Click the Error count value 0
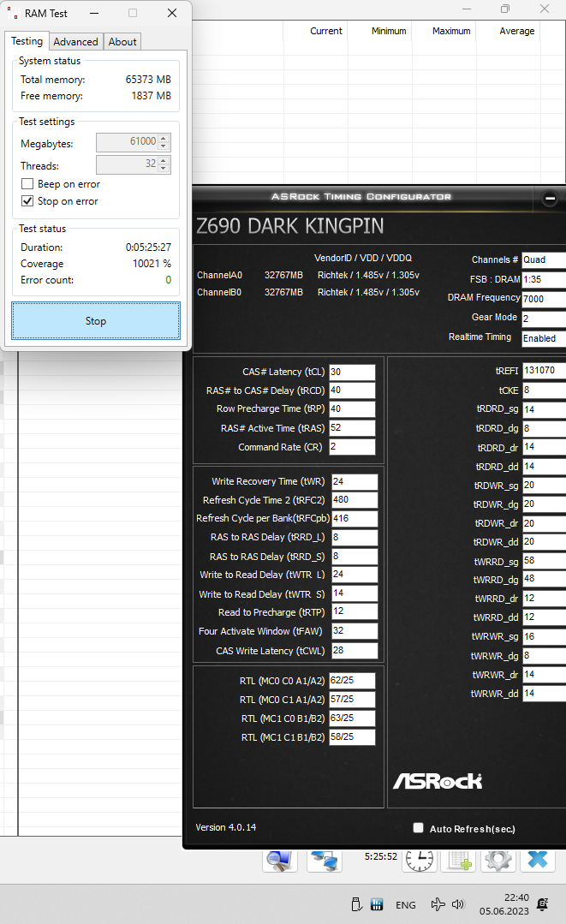The height and width of the screenshot is (924, 566). pyautogui.click(x=169, y=280)
